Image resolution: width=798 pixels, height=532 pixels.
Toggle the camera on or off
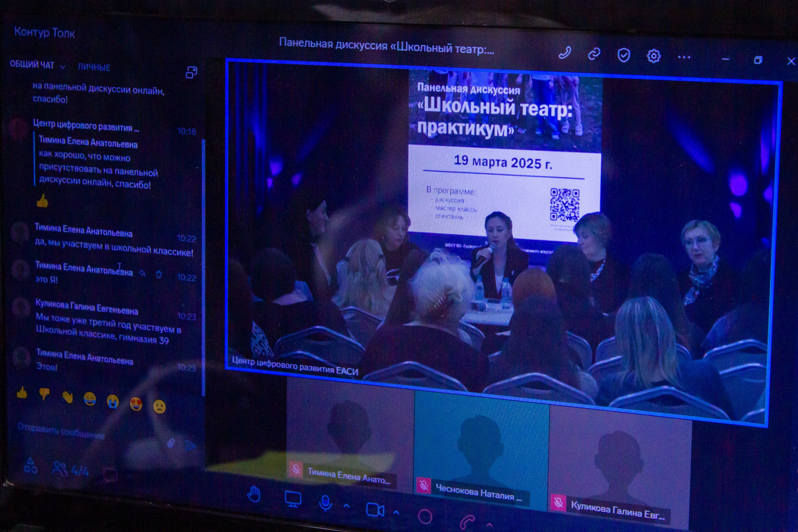[x=375, y=510]
